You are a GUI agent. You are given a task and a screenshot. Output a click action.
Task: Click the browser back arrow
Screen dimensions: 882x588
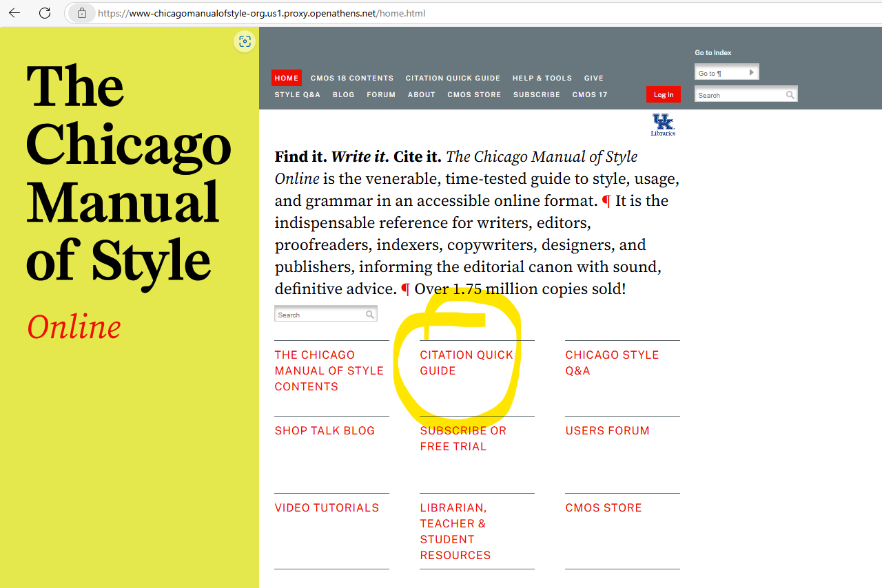(14, 13)
